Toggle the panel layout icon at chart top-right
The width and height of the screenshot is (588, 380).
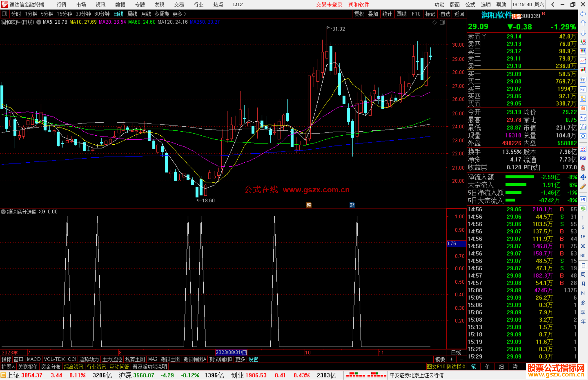(x=442, y=22)
